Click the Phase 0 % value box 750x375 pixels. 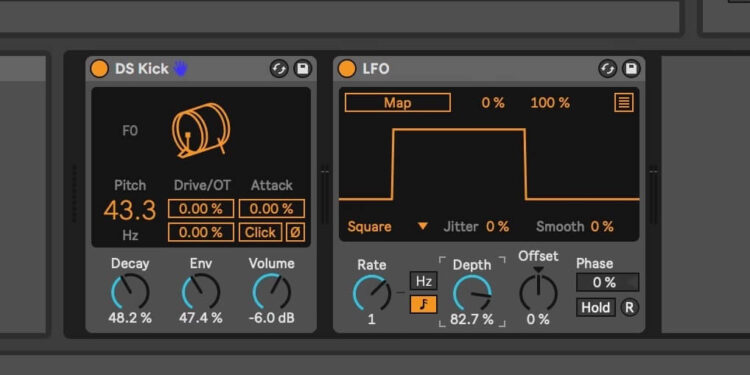click(607, 282)
